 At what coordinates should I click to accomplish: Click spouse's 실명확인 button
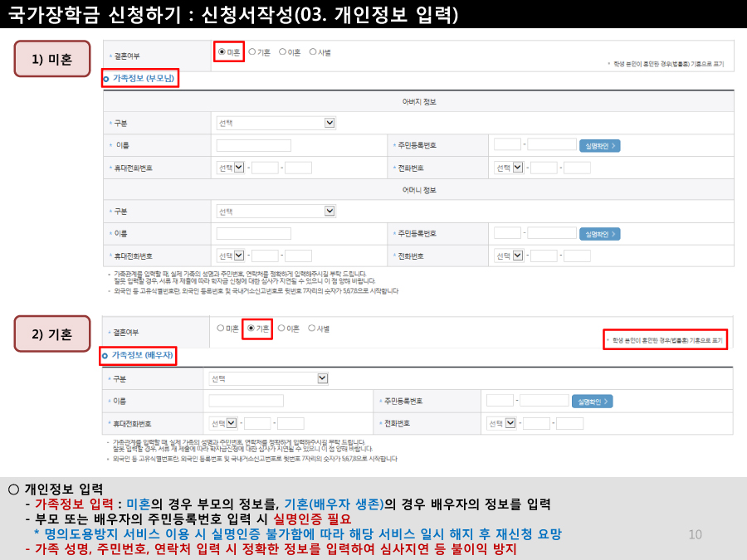[x=592, y=402]
